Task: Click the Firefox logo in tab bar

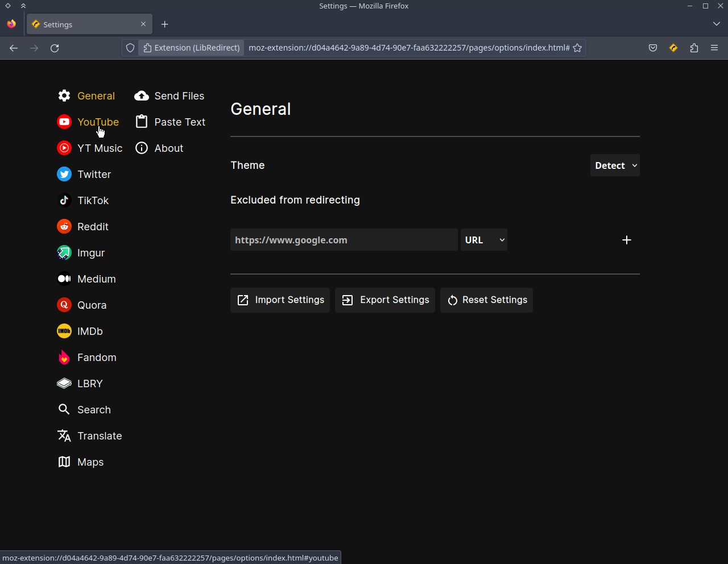Action: pos(11,24)
